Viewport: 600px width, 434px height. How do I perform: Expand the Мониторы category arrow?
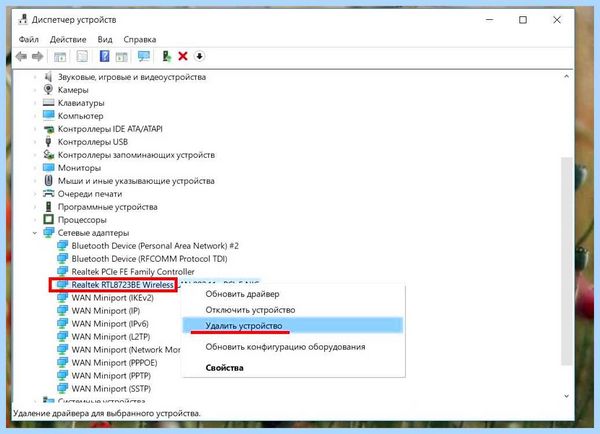tap(35, 168)
